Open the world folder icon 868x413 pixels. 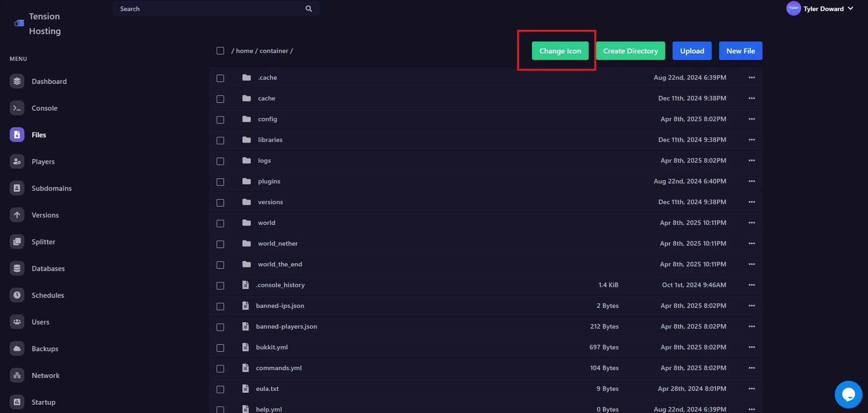tap(247, 223)
